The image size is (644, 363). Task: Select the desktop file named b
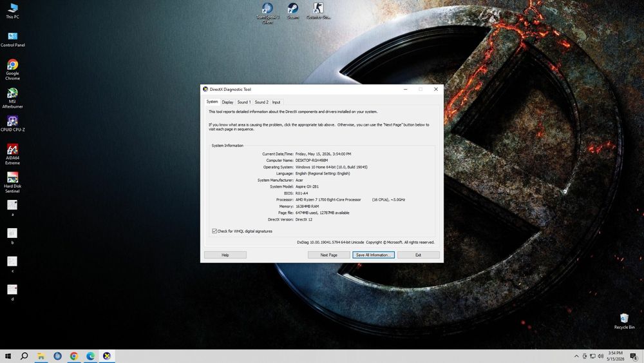click(12, 237)
